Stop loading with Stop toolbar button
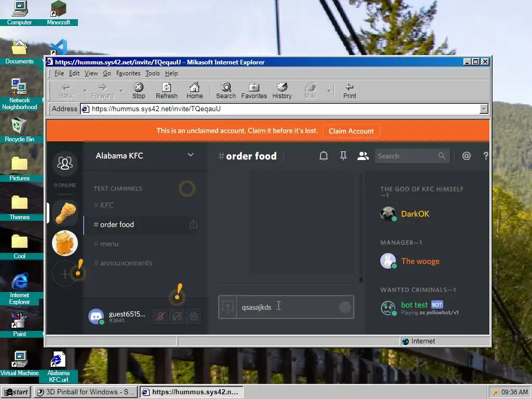The height and width of the screenshot is (399, 532). pos(138,90)
